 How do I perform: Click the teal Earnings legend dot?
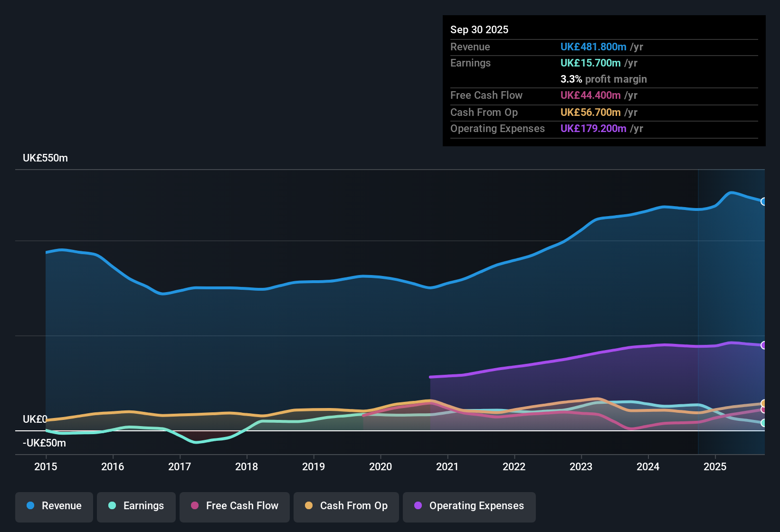(x=112, y=506)
